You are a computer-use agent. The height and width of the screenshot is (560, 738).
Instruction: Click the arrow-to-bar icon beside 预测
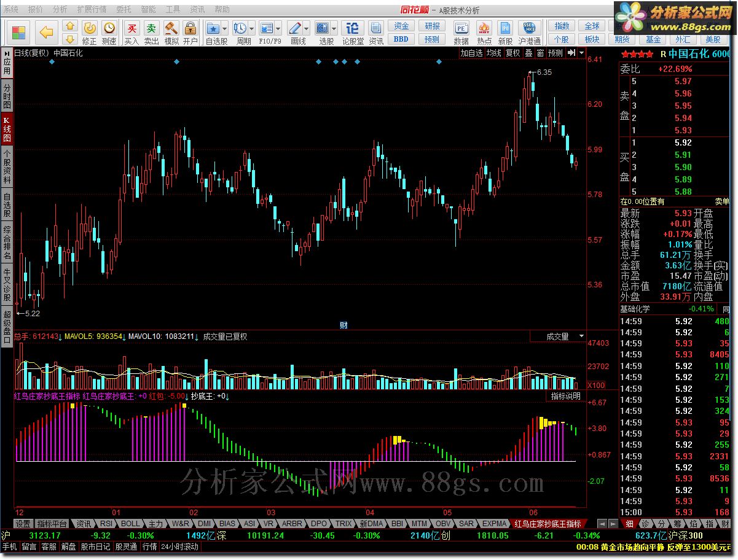[571, 53]
